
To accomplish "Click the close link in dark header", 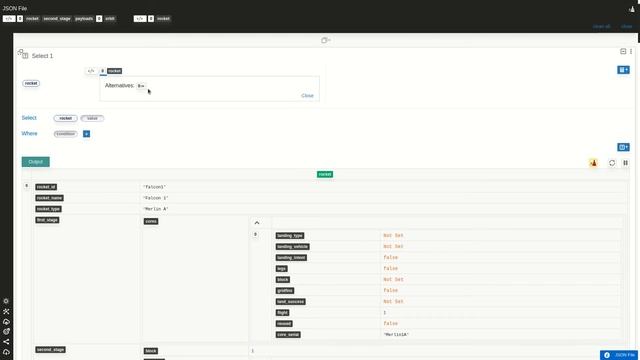I will 627,27.
